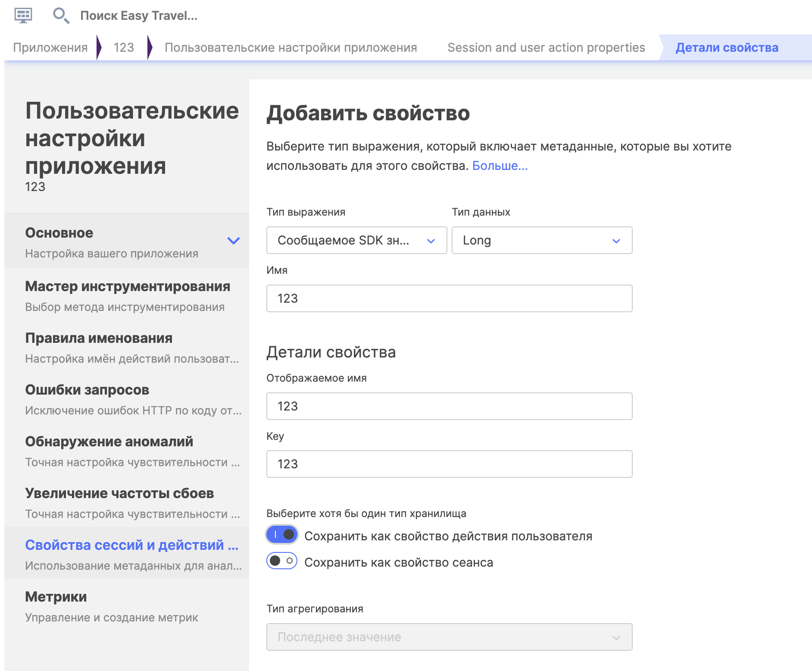
Task: Click into the Key input field
Action: coord(449,464)
